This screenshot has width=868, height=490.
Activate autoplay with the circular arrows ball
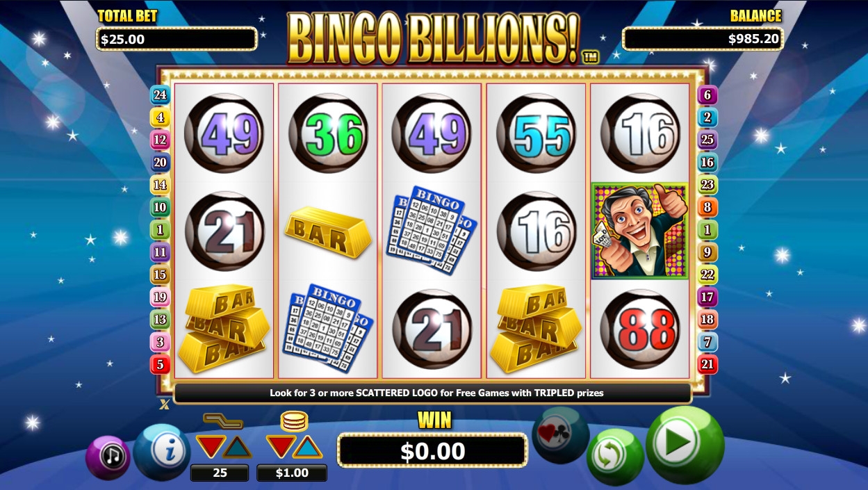(614, 456)
